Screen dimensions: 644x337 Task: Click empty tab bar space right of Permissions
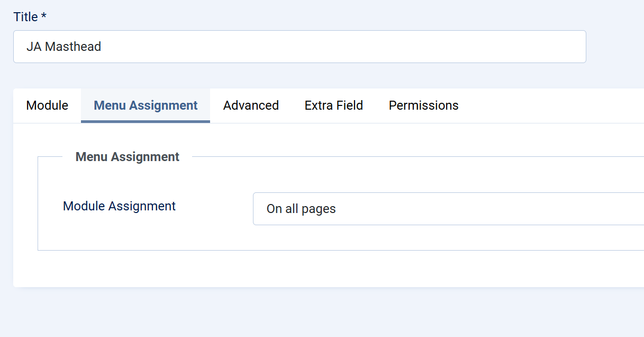550,105
